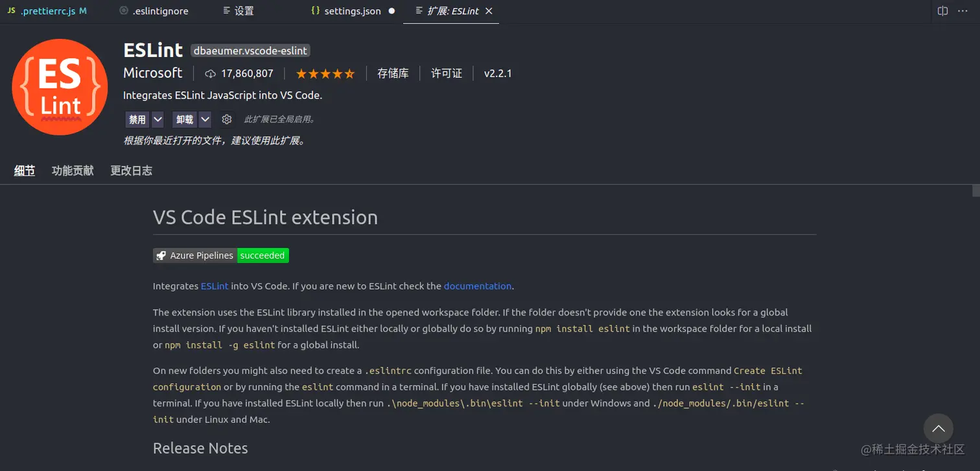
Task: Open the 存储库 repository link
Action: coord(393,74)
